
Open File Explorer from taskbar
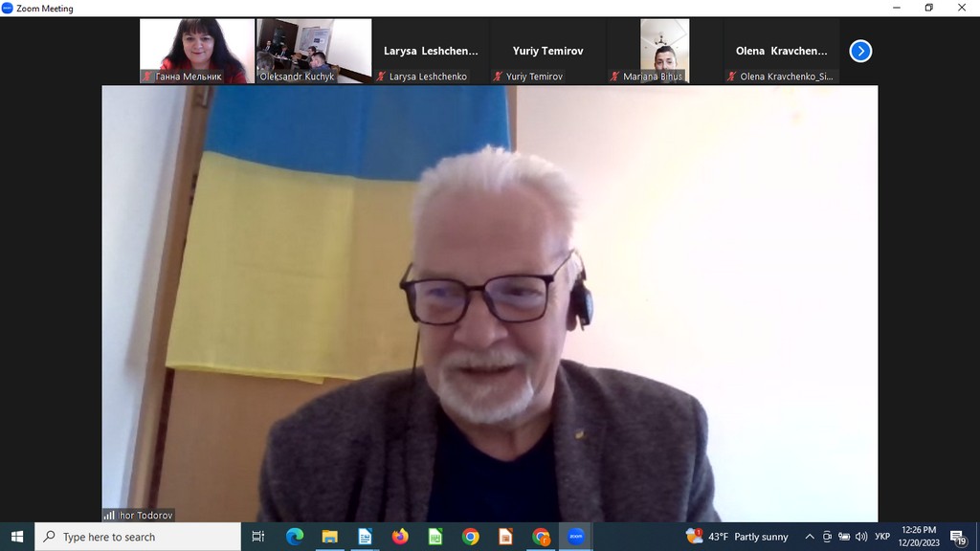coord(329,537)
